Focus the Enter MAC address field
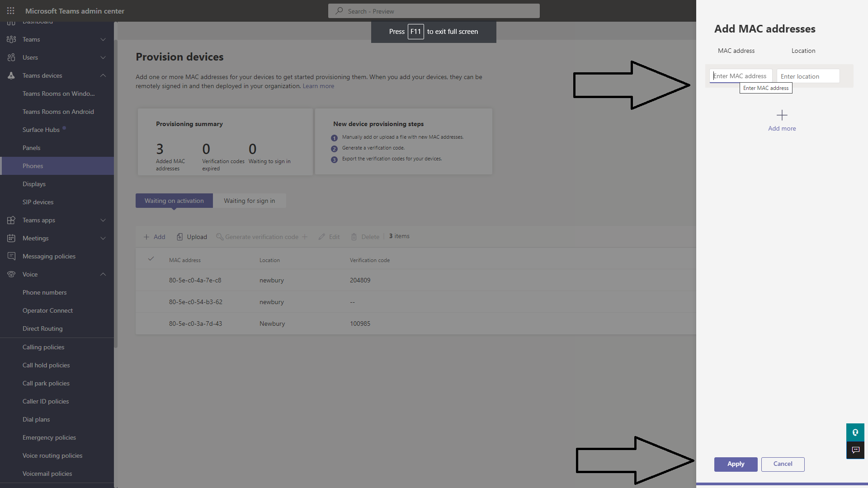 tap(741, 76)
